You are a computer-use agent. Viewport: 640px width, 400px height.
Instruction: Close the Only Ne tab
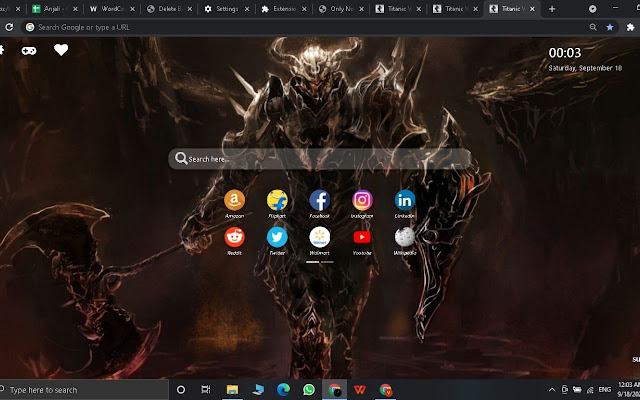click(361, 9)
